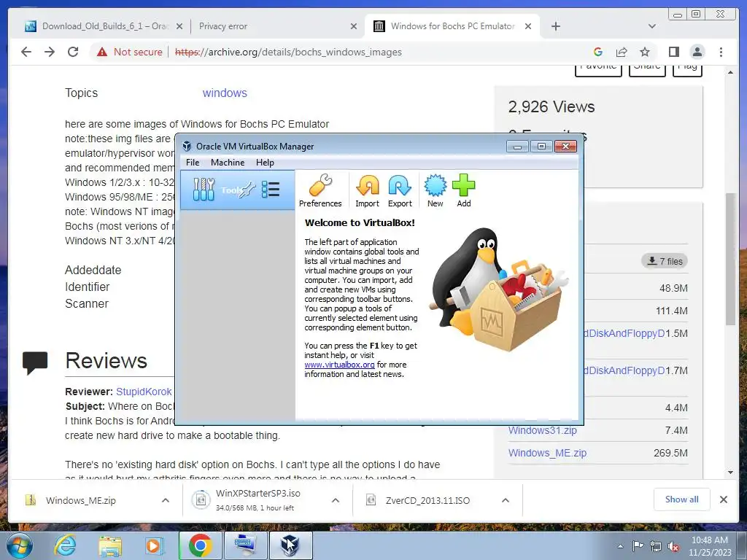
Task: Open the Tools list menu icon
Action: point(271,190)
